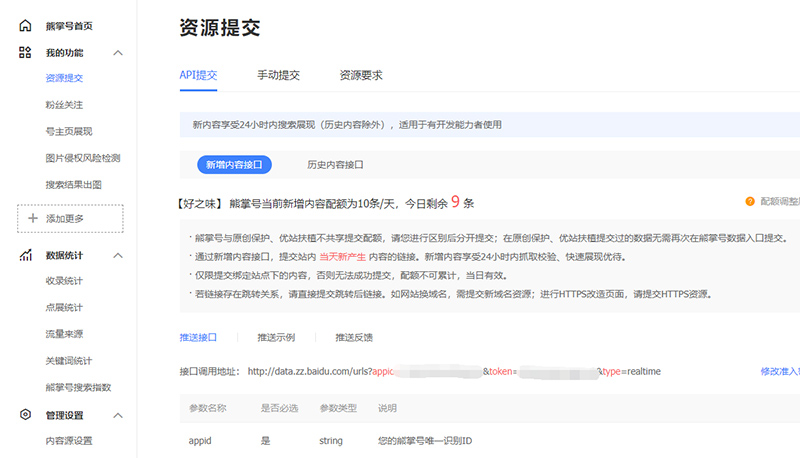Collapse the 我的功能 section chevron
The height and width of the screenshot is (458, 800).
[117, 52]
